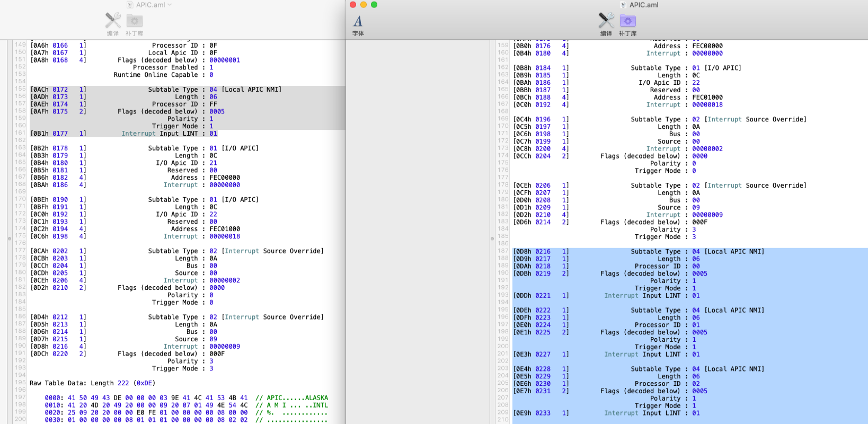Click the document icon beside the left APIC.aml title
The width and height of the screenshot is (868, 424).
[130, 5]
